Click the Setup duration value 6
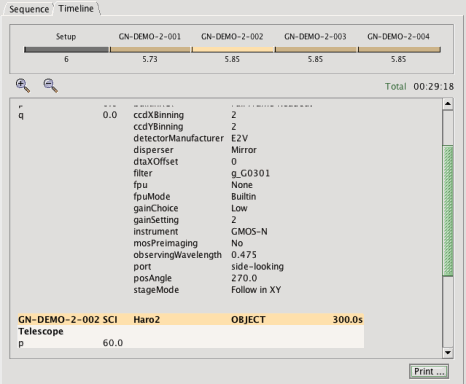Viewport: 466px width, 384px height. (x=66, y=59)
